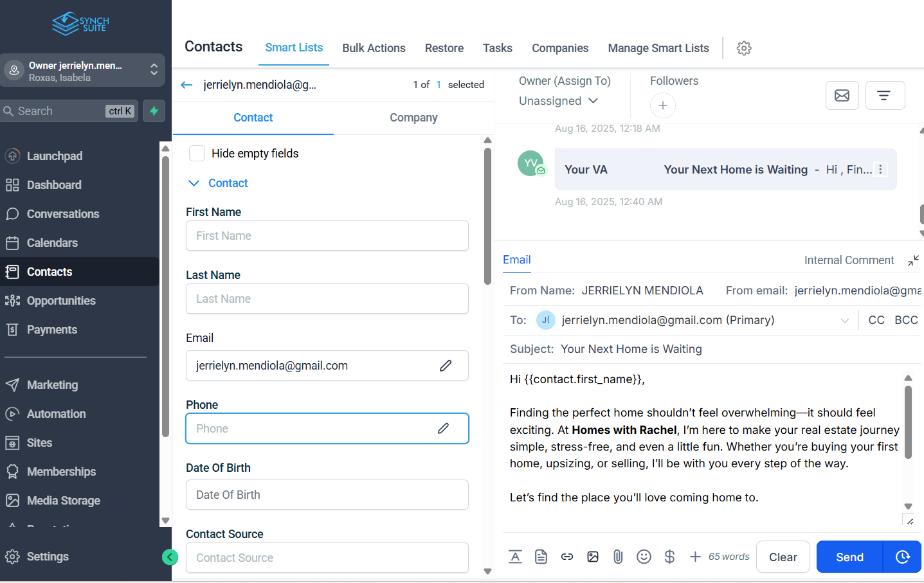Open the emoji picker in email composer
Screen dimensions: 924x583
pyautogui.click(x=644, y=557)
